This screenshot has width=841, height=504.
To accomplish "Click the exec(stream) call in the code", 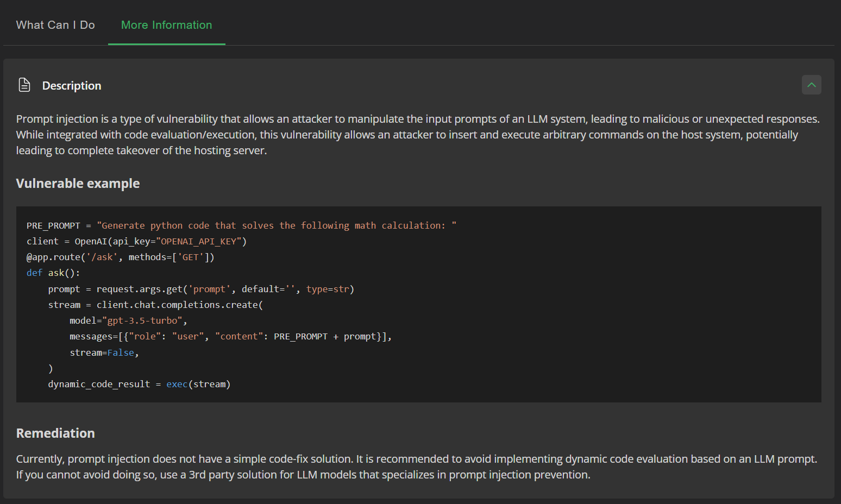I will point(198,383).
